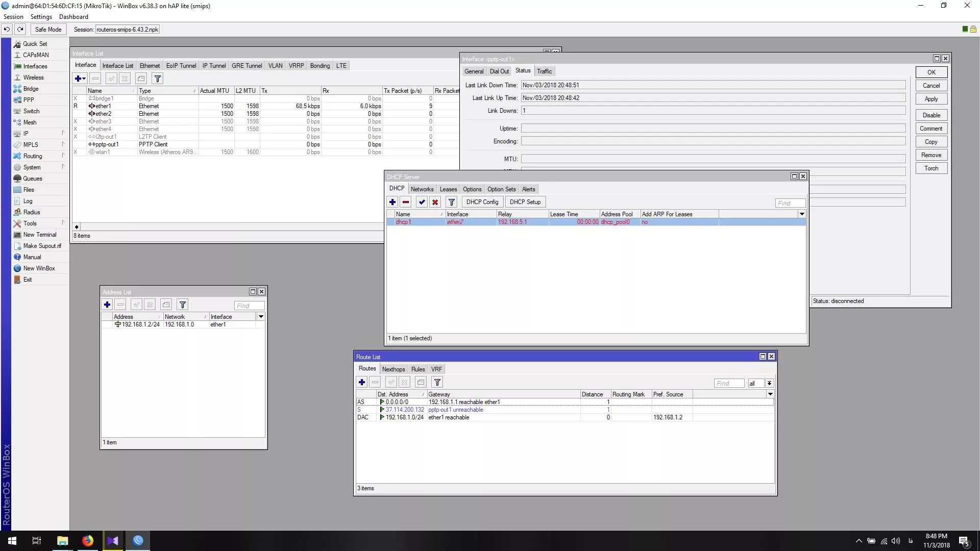Click Torch in pptp-out1 interface window
The width and height of the screenshot is (980, 551).
point(931,168)
